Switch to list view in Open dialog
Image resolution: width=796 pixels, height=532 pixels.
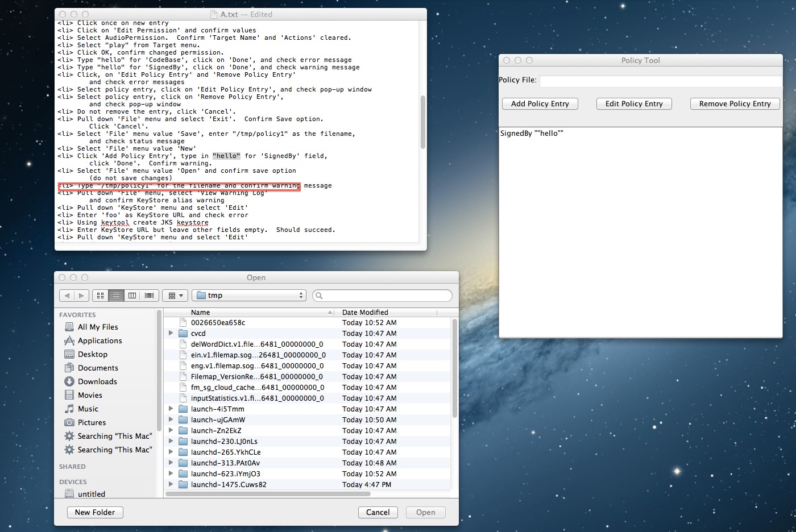point(116,296)
